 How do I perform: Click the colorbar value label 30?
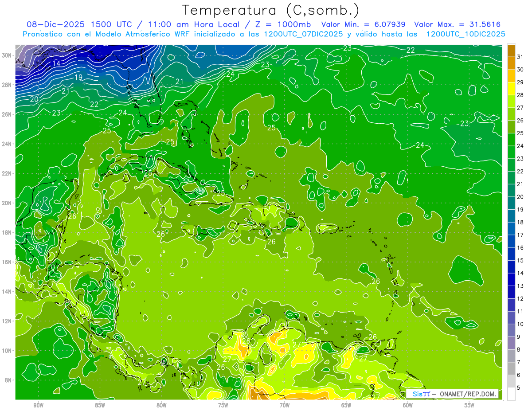(520, 70)
